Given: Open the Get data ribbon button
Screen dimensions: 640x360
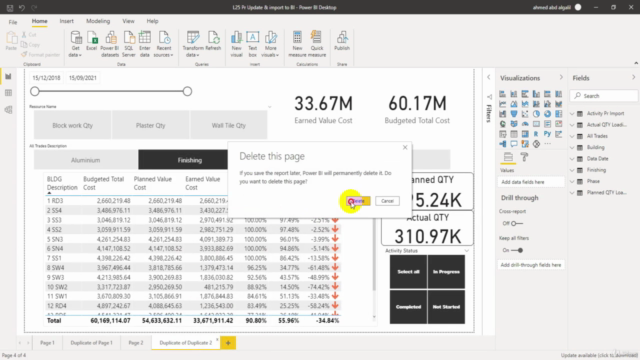Looking at the screenshot, I should coord(76,44).
